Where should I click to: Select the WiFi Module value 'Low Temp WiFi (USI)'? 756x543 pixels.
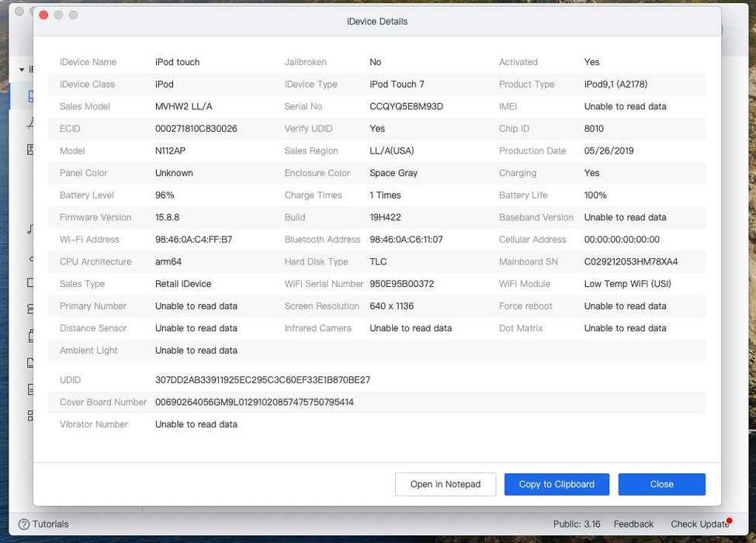click(x=628, y=284)
